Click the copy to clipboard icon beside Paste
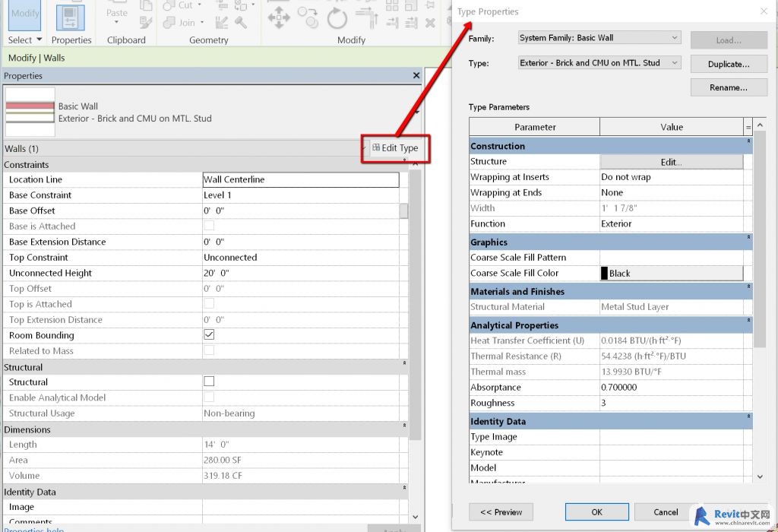The height and width of the screenshot is (532, 778). [145, 5]
